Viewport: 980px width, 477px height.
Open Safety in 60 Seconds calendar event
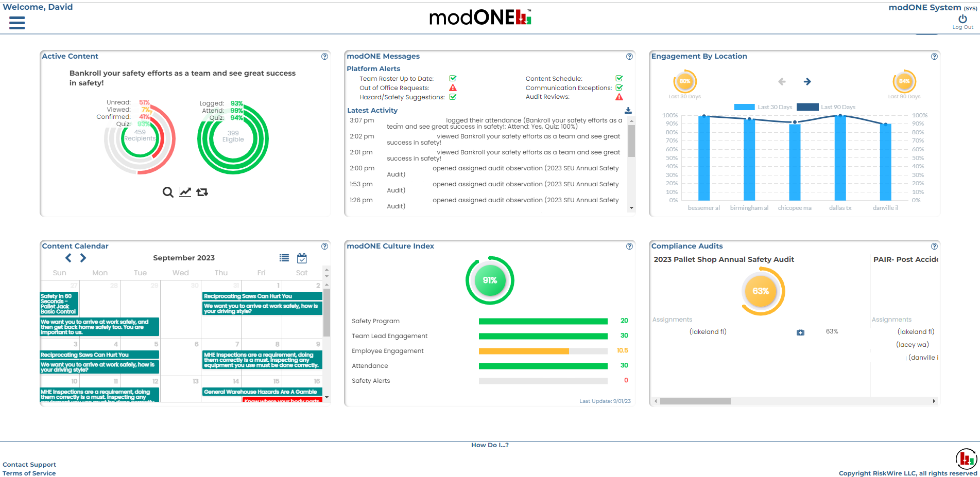59,304
